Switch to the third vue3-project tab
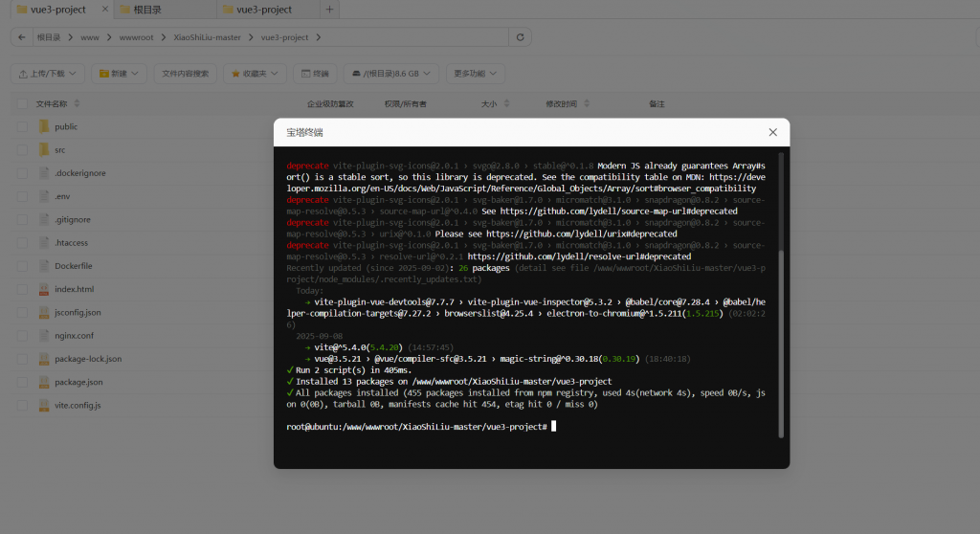This screenshot has width=980, height=534. point(262,10)
